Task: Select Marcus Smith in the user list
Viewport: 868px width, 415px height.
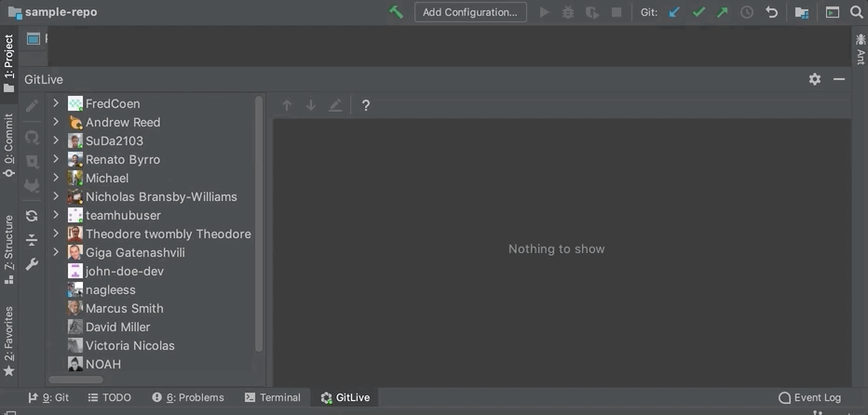Action: click(125, 308)
